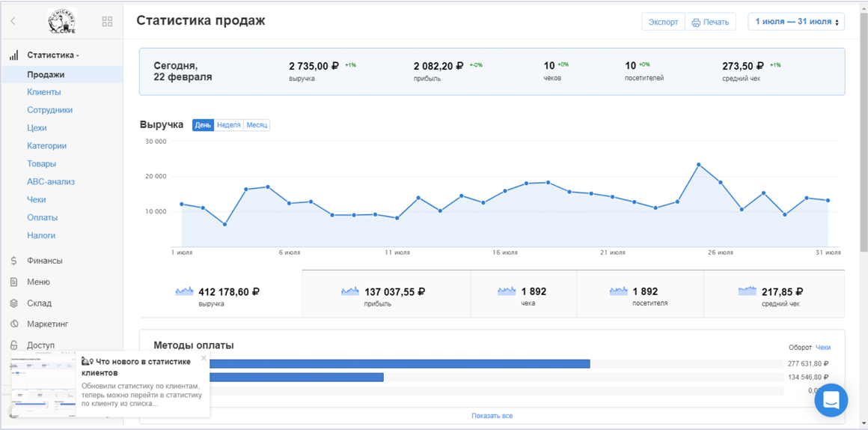Viewport: 868px width, 430px height.
Task: Select the 1 892 посетителя tab
Action: coord(640,294)
